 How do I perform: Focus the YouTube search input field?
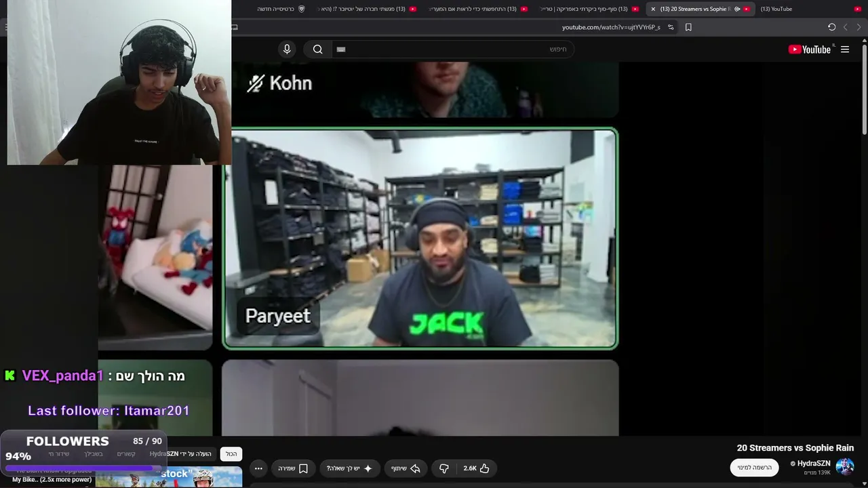click(x=452, y=49)
